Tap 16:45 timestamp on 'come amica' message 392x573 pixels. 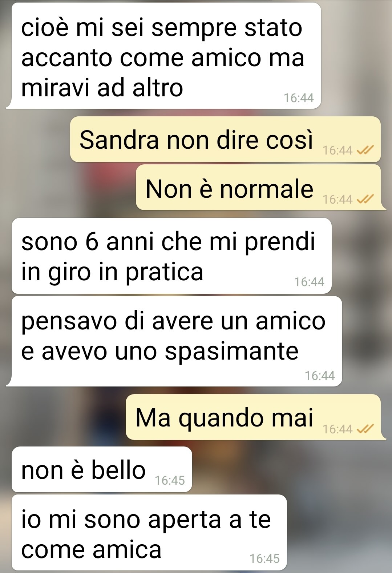(264, 558)
